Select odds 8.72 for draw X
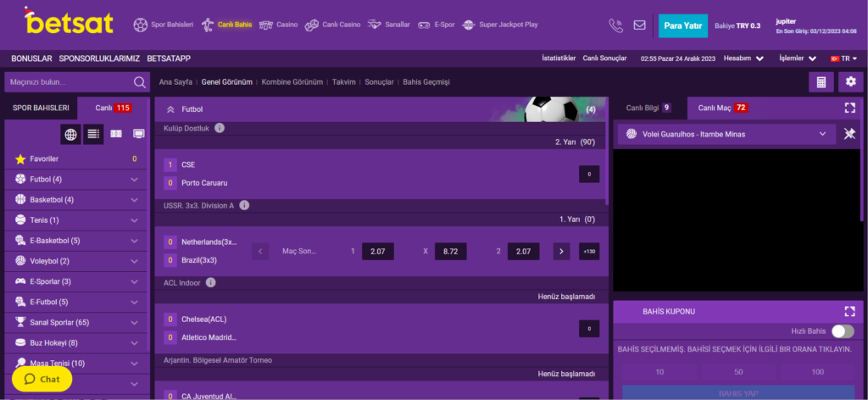 pyautogui.click(x=451, y=251)
